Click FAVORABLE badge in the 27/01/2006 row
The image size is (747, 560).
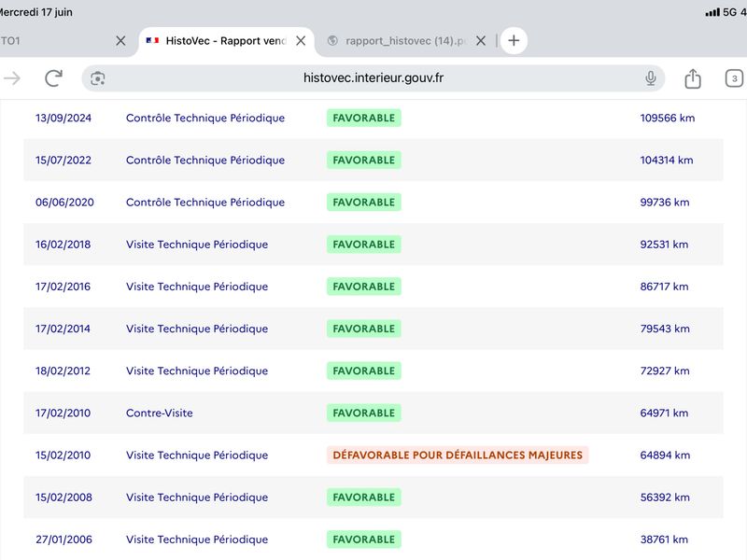click(363, 539)
